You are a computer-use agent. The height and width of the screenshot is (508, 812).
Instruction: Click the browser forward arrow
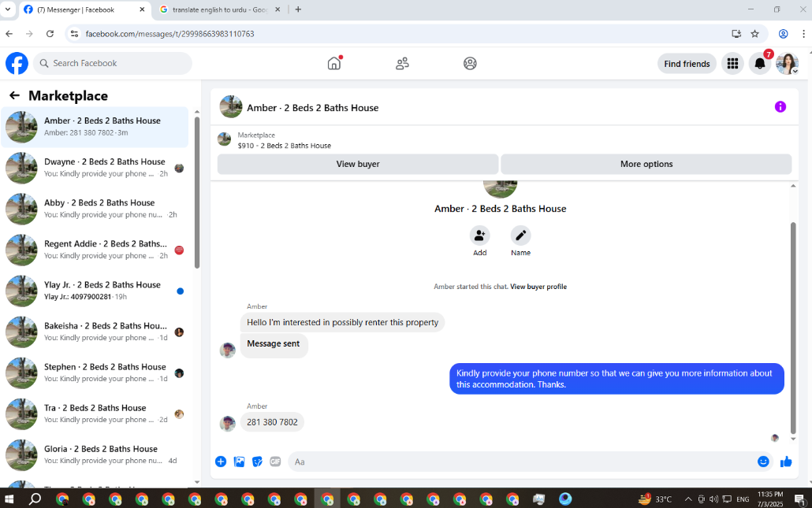tap(29, 34)
